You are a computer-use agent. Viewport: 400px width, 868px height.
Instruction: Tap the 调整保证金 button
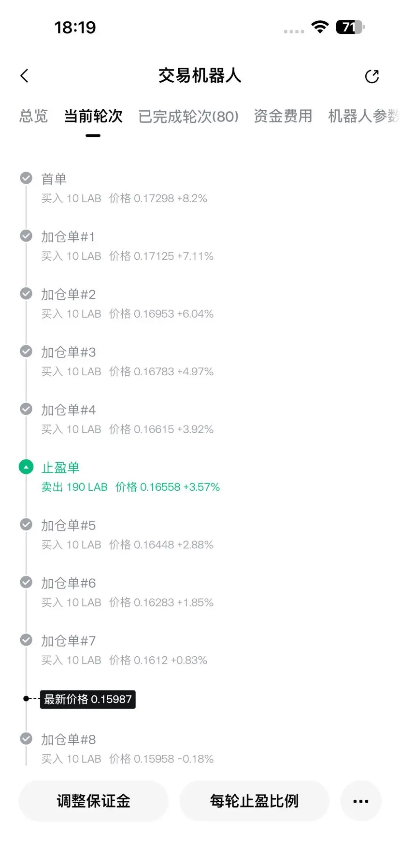93,801
